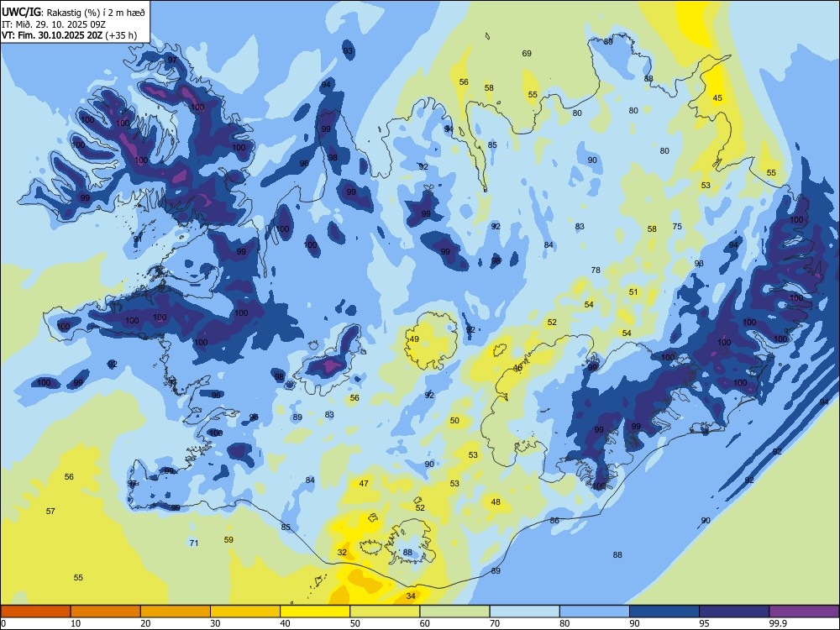
Task: Click the humidity value 86 on the southeast coast
Action: click(554, 520)
